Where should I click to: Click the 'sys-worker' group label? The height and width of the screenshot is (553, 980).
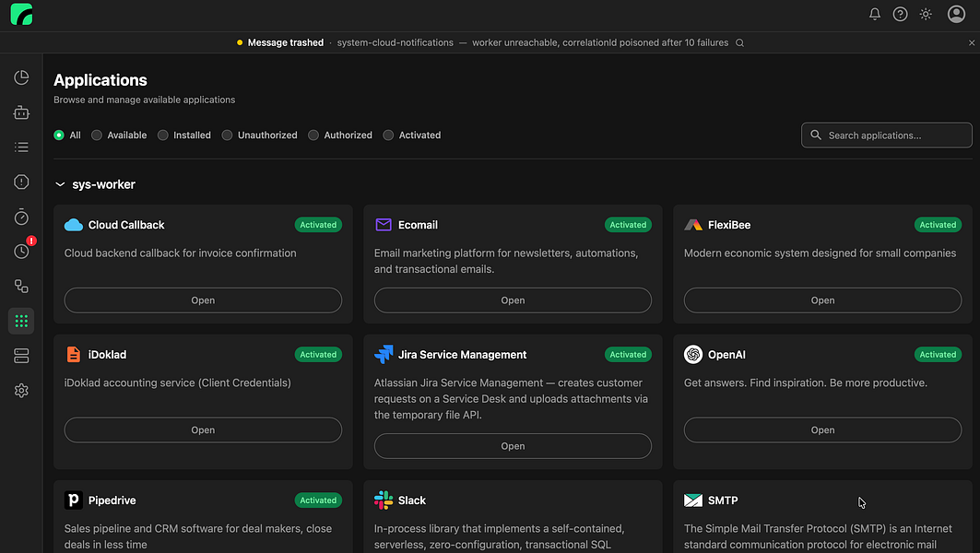104,184
